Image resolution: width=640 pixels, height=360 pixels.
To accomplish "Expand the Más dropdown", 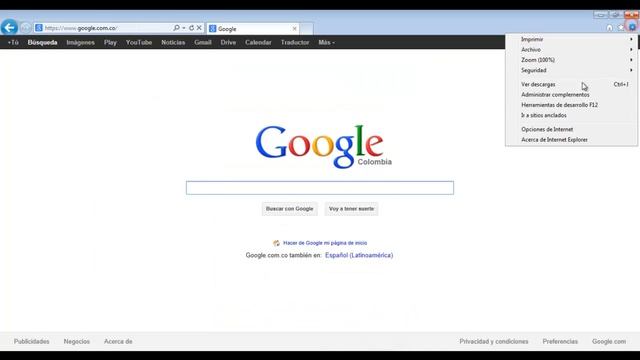I will pos(326,42).
